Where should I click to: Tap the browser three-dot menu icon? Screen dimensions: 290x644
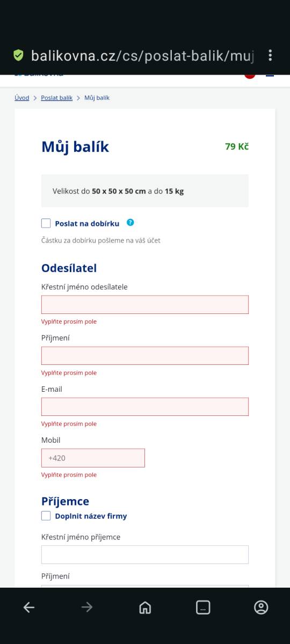click(270, 55)
